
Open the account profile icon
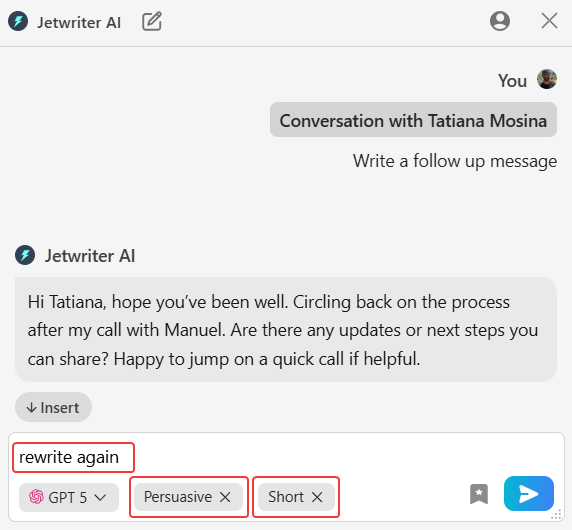[500, 21]
